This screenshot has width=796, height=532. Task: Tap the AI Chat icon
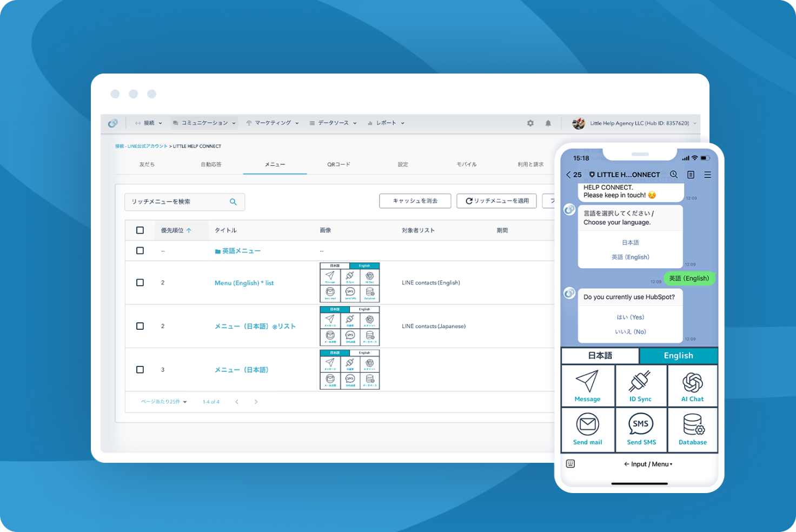pyautogui.click(x=692, y=383)
